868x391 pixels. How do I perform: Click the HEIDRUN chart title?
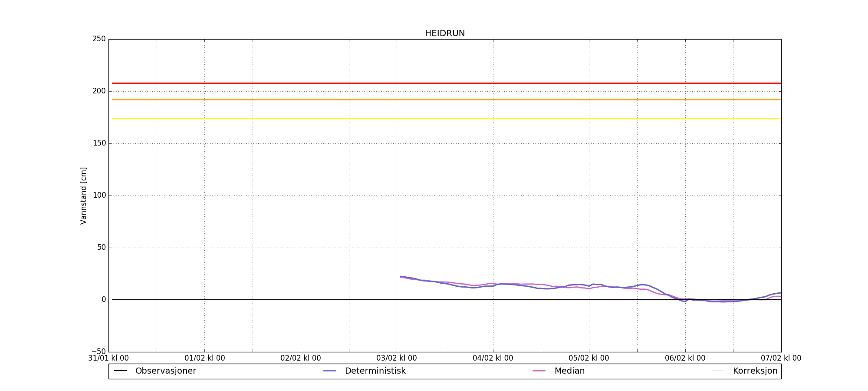click(x=444, y=33)
